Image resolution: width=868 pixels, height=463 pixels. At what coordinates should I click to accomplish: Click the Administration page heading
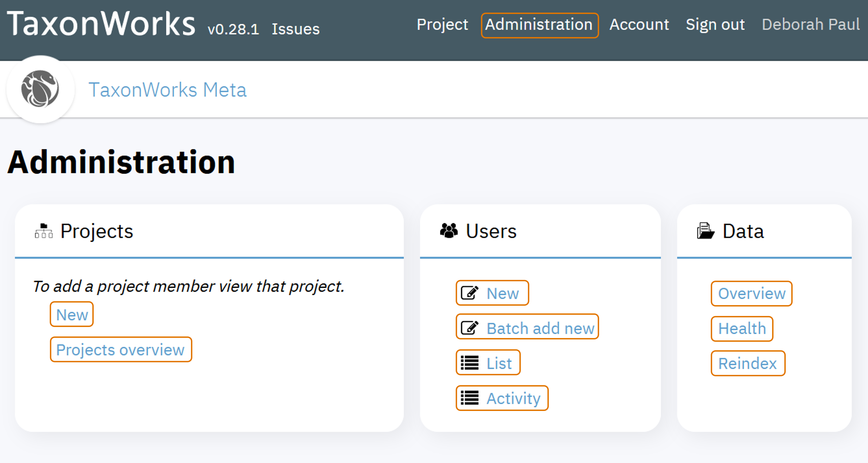pyautogui.click(x=121, y=162)
